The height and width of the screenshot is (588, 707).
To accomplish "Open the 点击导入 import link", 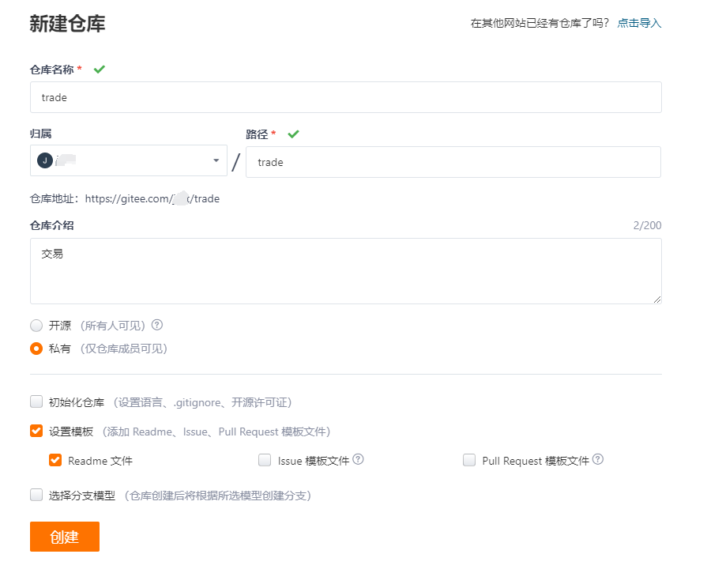I will click(x=639, y=23).
